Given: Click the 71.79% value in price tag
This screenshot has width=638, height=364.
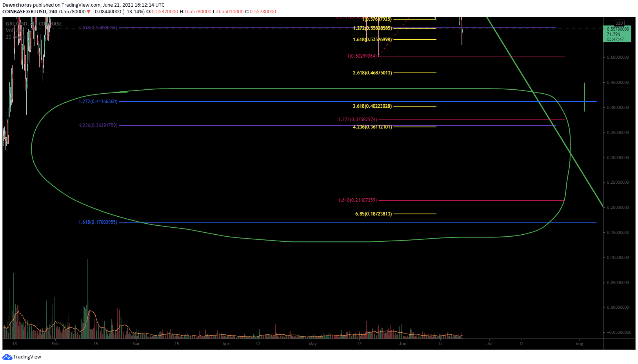Looking at the screenshot, I should (x=614, y=34).
